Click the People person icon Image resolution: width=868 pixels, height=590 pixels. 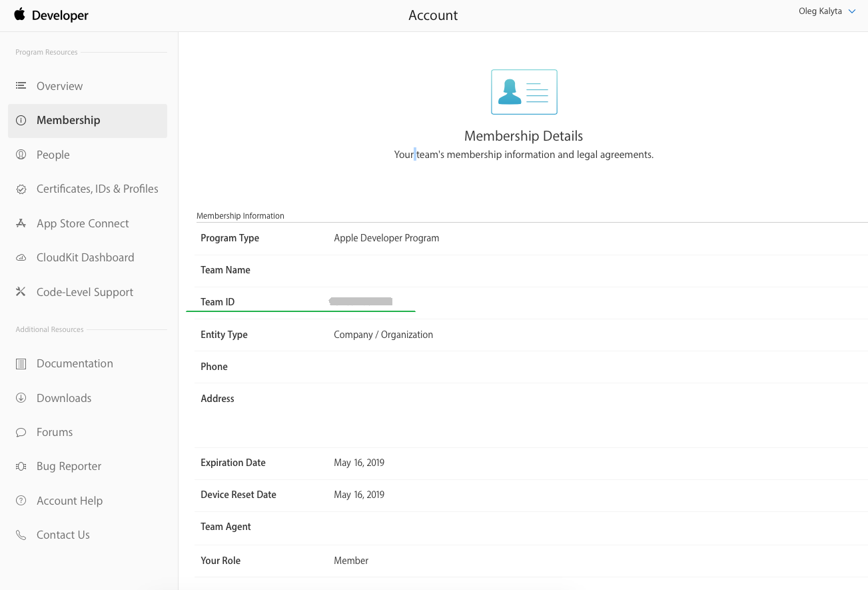pyautogui.click(x=21, y=155)
